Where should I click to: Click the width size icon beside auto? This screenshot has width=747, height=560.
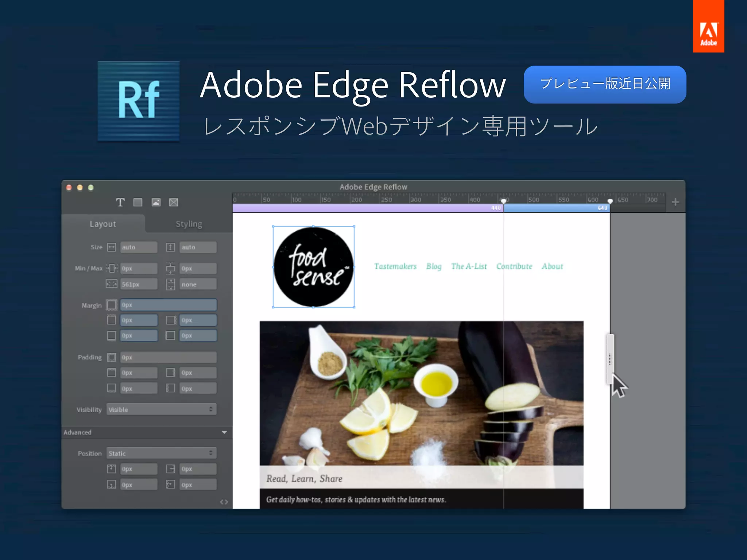(x=112, y=247)
